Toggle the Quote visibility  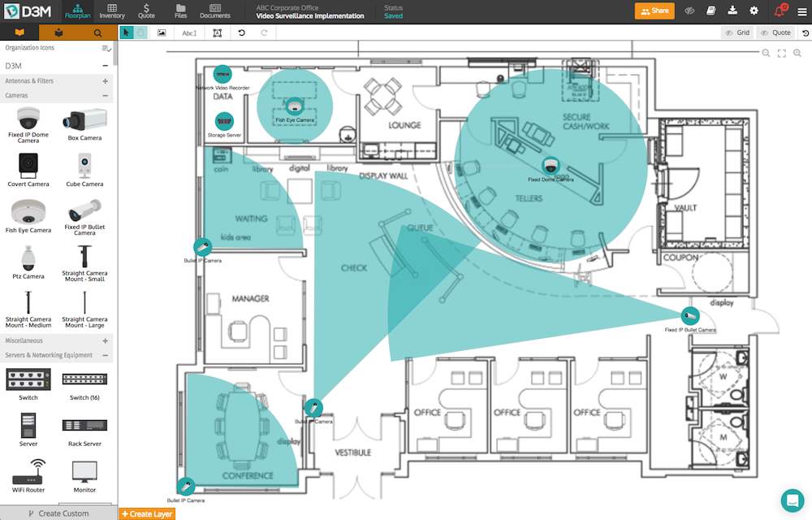pyautogui.click(x=775, y=32)
